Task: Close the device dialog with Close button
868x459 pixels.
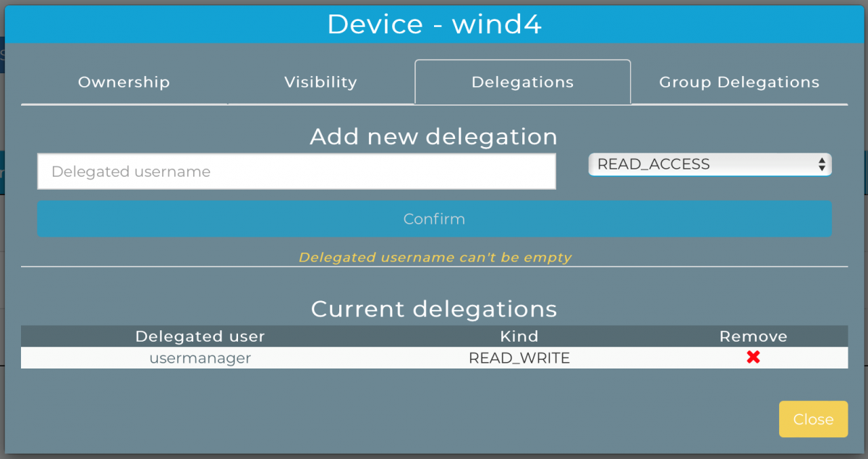Action: coord(813,419)
